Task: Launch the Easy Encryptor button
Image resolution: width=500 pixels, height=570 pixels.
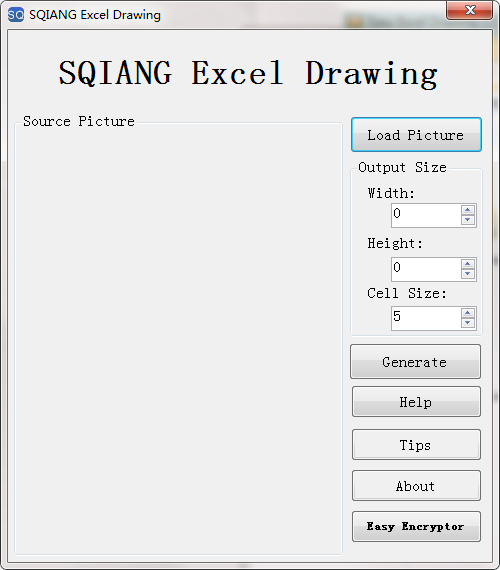Action: (x=416, y=527)
